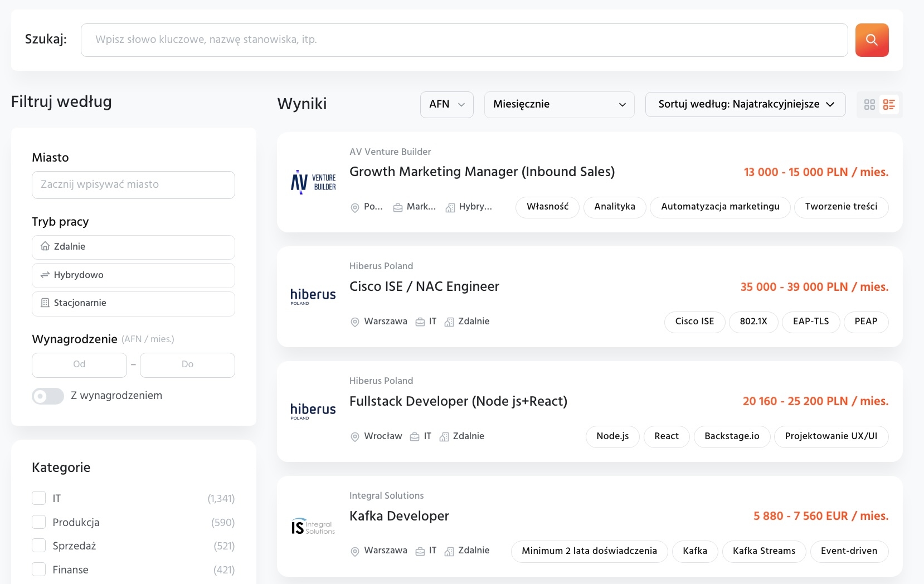The image size is (924, 584).
Task: Click the Hiberus logo on Cisco ISE listing
Action: [x=313, y=296]
